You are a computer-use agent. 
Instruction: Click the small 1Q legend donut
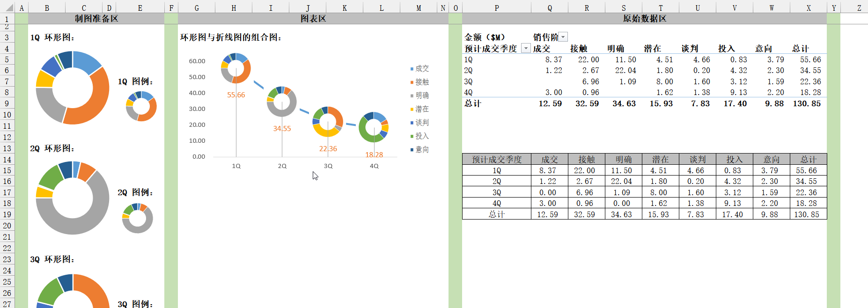click(141, 106)
